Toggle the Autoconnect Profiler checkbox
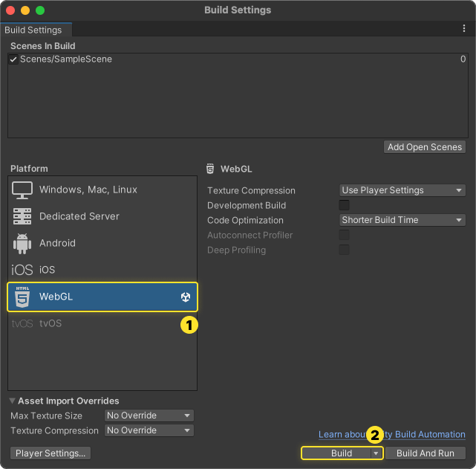Image resolution: width=476 pixels, height=469 pixels. click(x=344, y=235)
